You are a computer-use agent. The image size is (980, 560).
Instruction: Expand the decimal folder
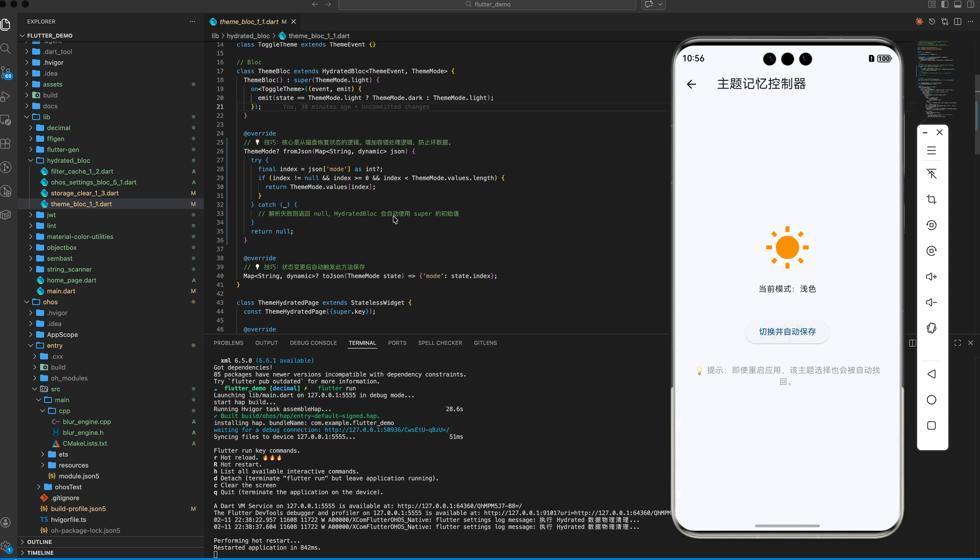[x=58, y=128]
